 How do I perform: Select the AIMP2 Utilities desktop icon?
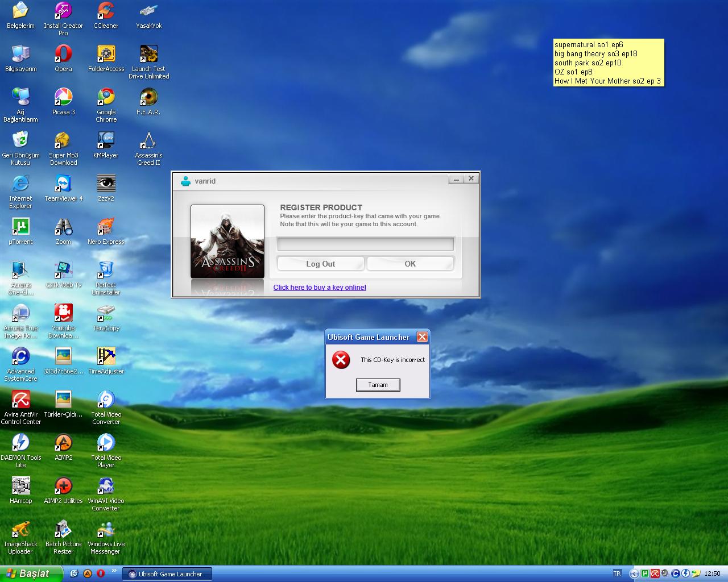point(63,490)
